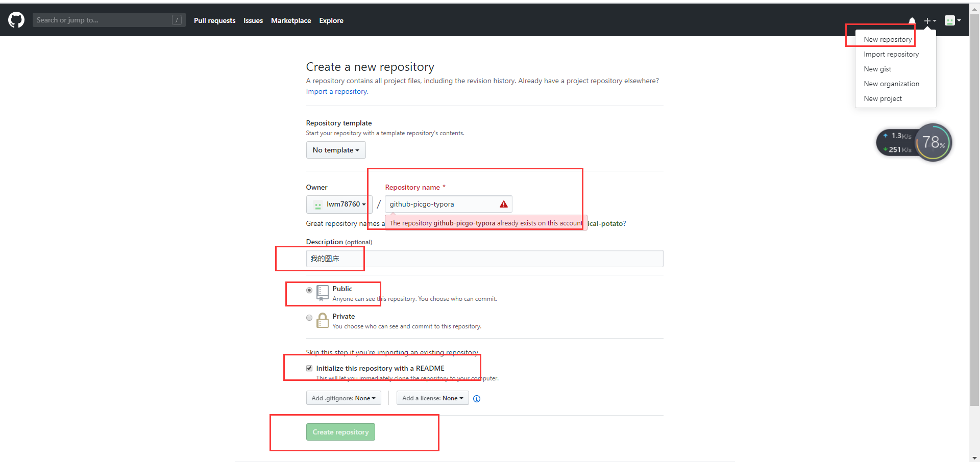
Task: Open the Owner lwm78760 dropdown
Action: pos(339,204)
